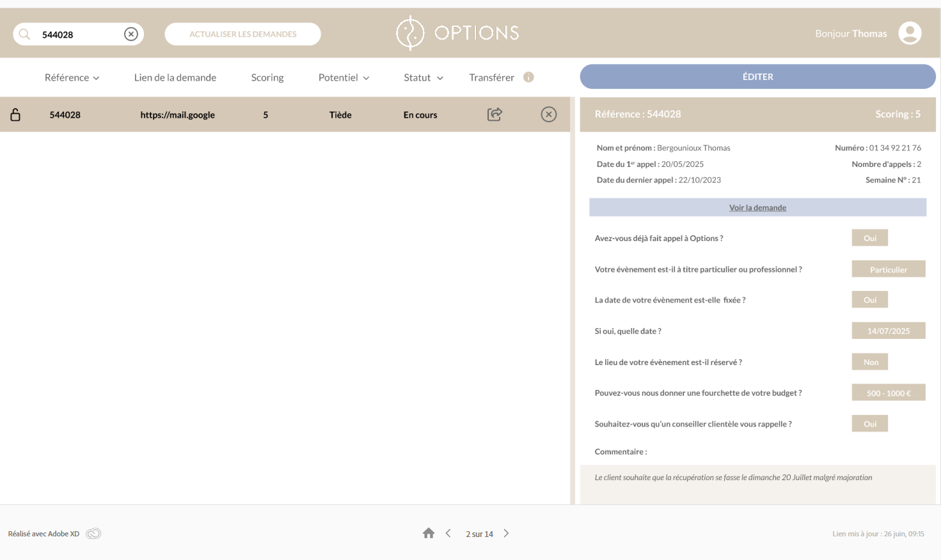
Task: Click the search magnifier icon
Action: [x=24, y=35]
